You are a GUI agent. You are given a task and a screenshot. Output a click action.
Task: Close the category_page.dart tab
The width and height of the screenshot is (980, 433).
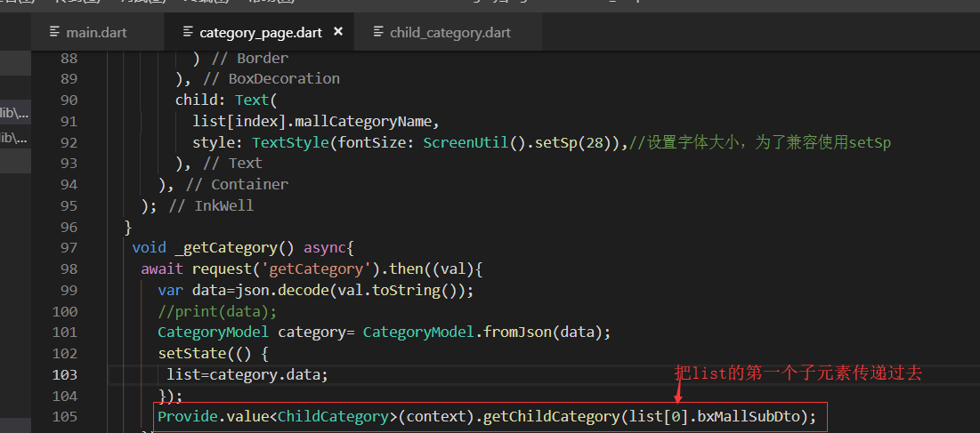(x=338, y=31)
